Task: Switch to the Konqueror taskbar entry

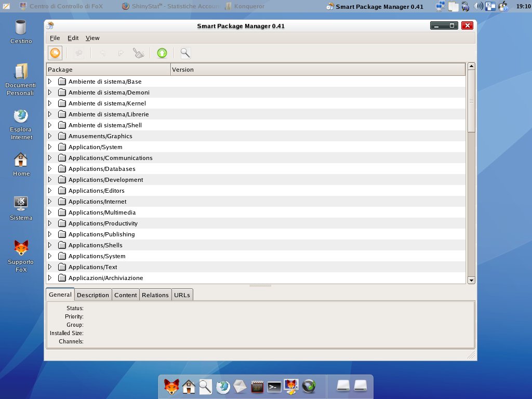Action: pyautogui.click(x=245, y=6)
